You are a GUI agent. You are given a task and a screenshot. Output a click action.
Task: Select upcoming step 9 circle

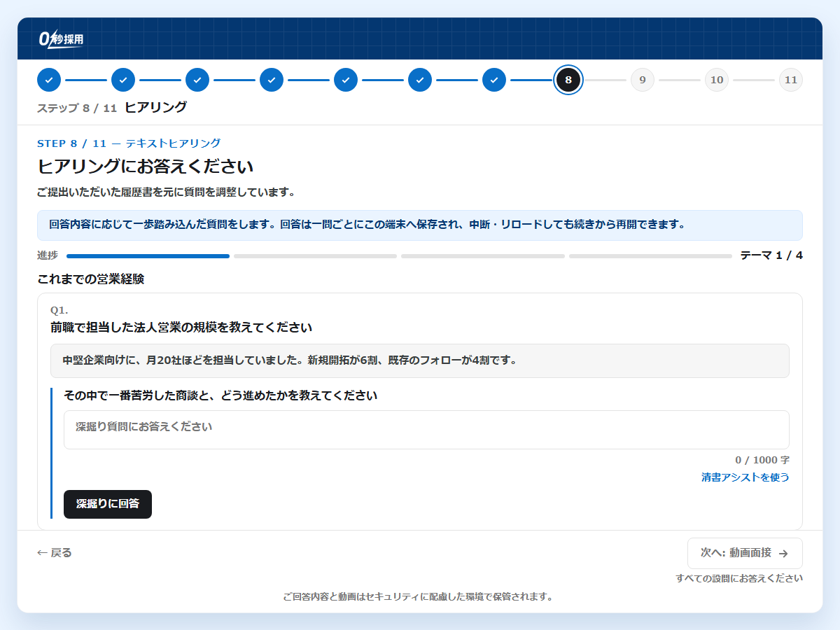(x=643, y=80)
